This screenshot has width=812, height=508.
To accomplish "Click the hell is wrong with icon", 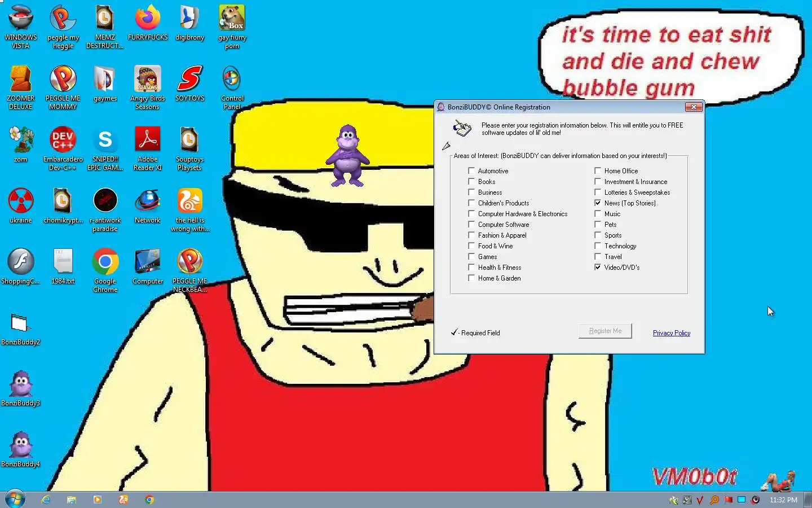I will tap(189, 209).
